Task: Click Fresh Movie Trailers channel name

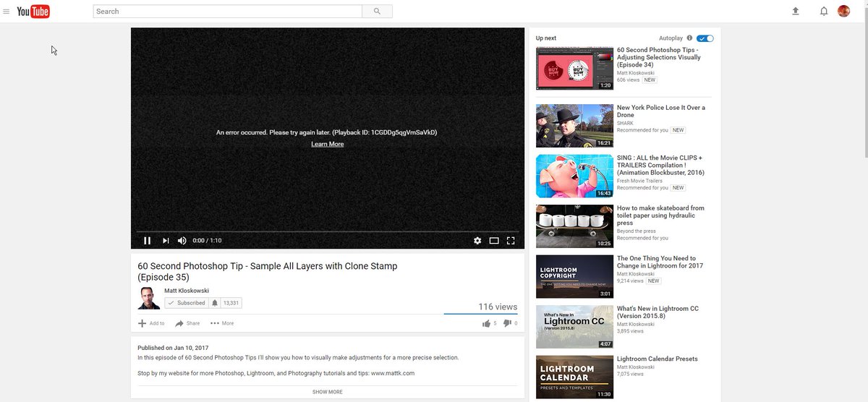Action: pyautogui.click(x=639, y=181)
